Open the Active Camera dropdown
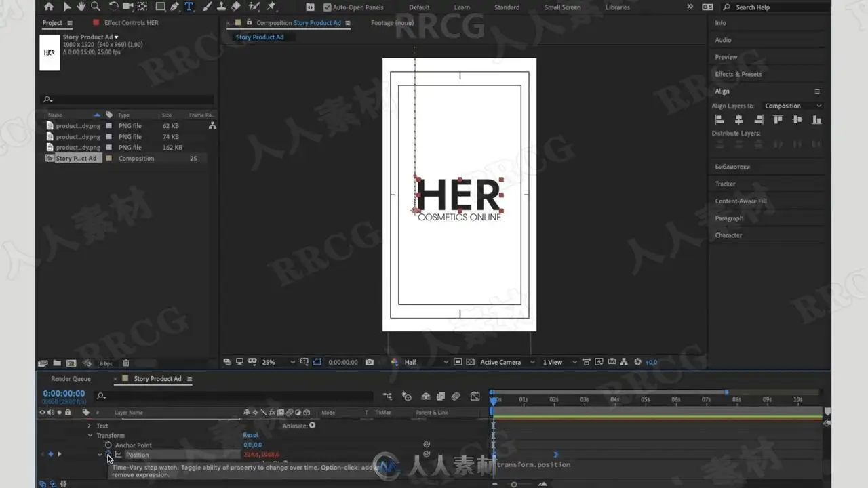The width and height of the screenshot is (868, 488). click(507, 362)
